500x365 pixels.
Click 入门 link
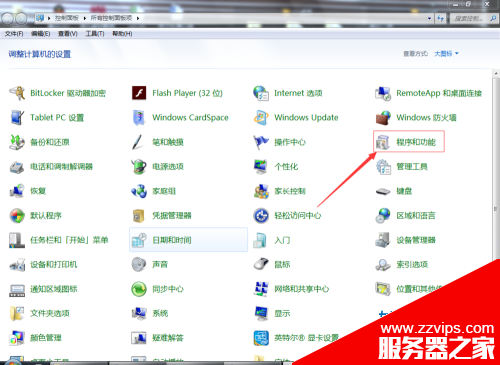pos(282,240)
